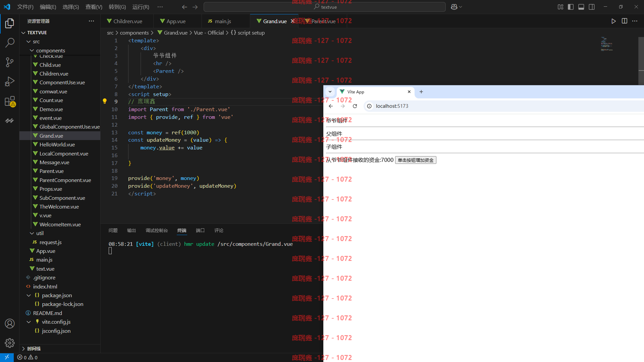Open the 编辑(E) menu
Image resolution: width=644 pixels, height=362 pixels.
tap(48, 7)
